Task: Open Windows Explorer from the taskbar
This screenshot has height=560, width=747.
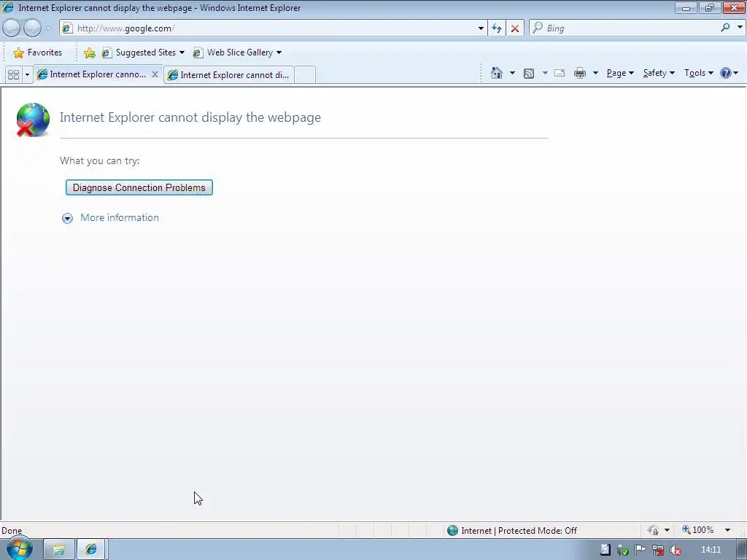Action: tap(58, 550)
